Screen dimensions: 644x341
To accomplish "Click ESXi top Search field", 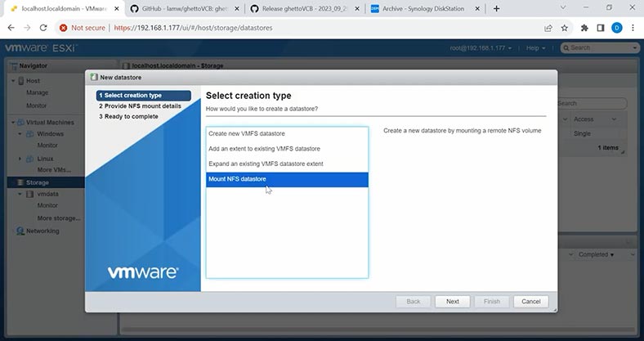I will [600, 47].
